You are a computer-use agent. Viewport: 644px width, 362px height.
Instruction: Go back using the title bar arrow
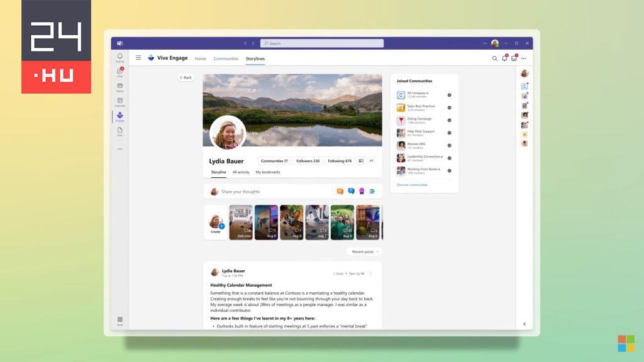point(245,43)
